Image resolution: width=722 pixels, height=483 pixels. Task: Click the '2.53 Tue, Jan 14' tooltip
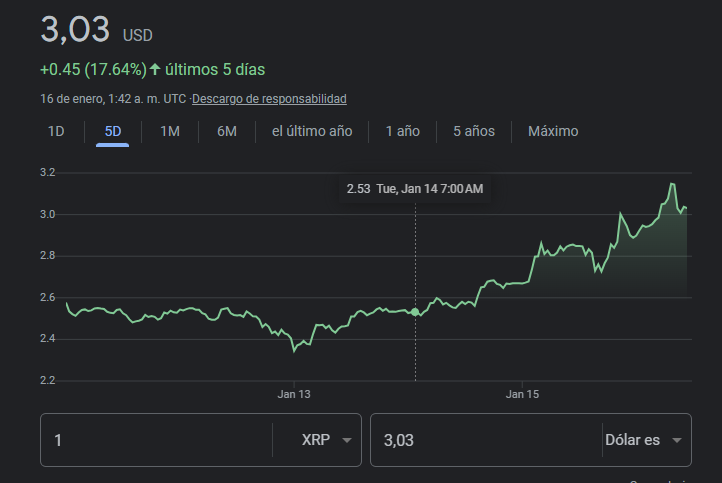(414, 189)
